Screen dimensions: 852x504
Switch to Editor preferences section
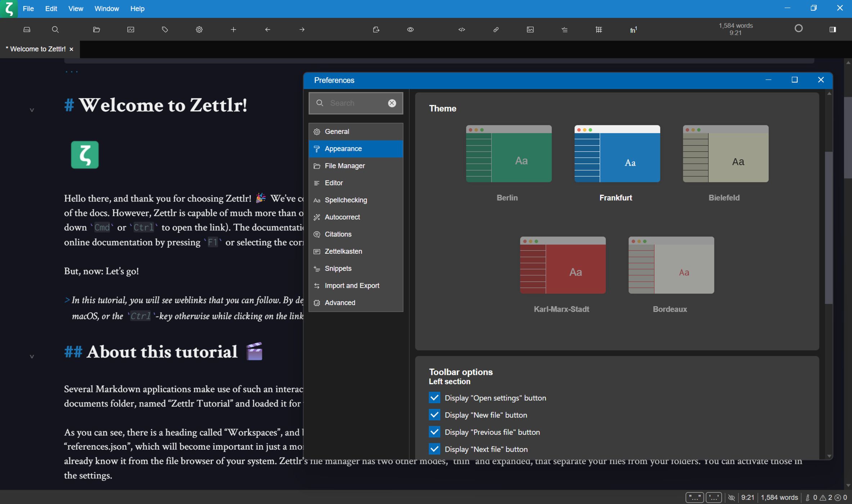(355, 183)
